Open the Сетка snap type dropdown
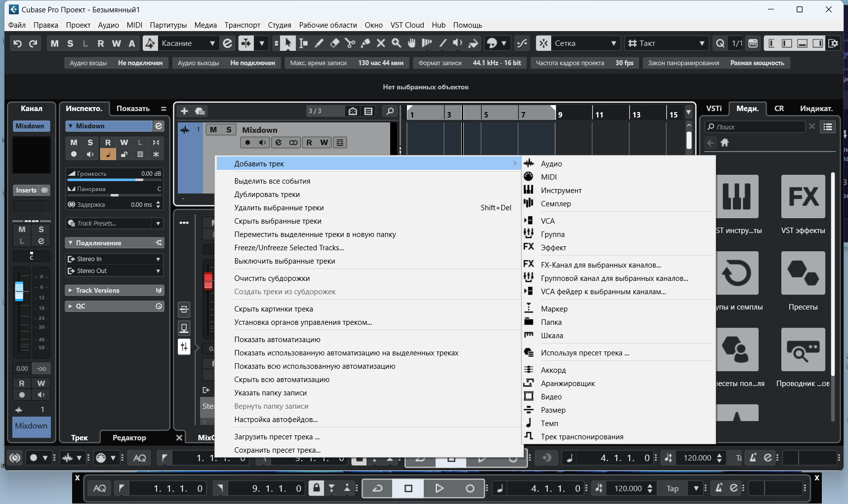Viewport: 848px width, 504px height. 585,43
